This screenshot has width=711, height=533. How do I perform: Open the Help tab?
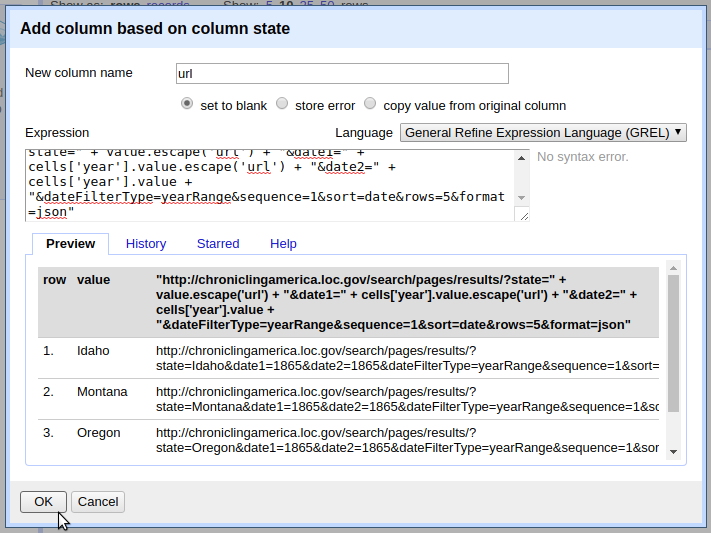click(x=283, y=243)
